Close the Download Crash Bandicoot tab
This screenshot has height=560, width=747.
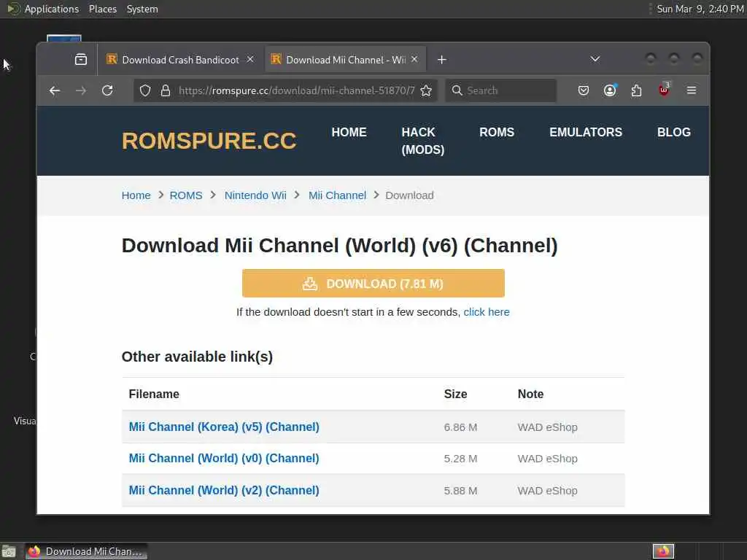click(x=250, y=60)
